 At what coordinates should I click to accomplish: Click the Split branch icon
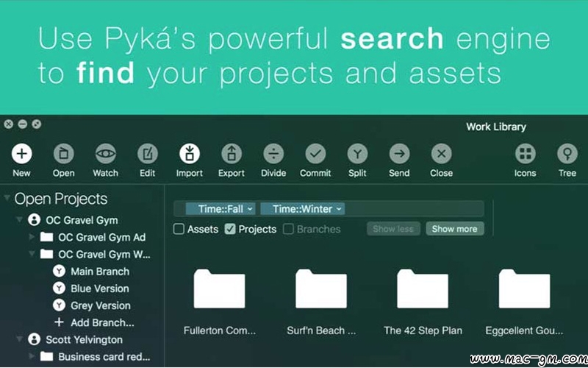click(x=358, y=154)
